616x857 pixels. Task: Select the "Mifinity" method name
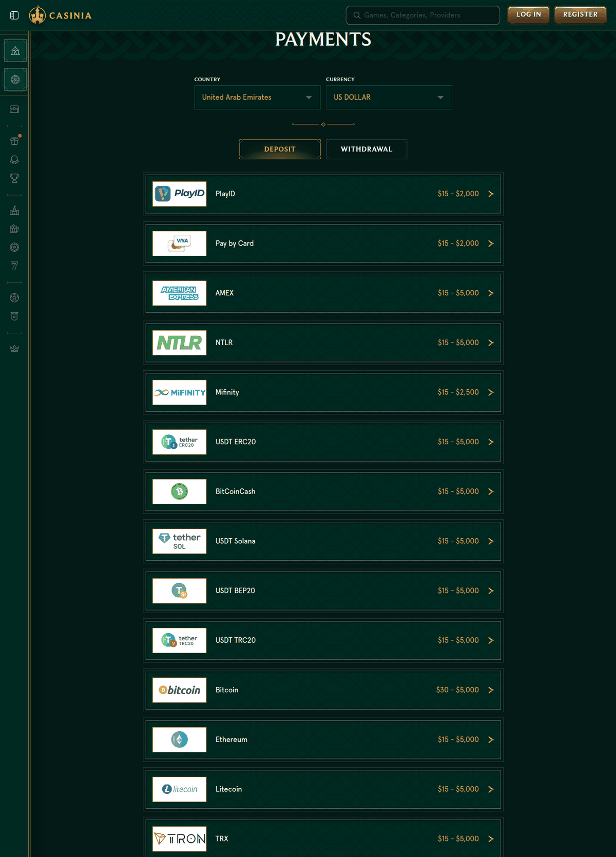tap(227, 392)
